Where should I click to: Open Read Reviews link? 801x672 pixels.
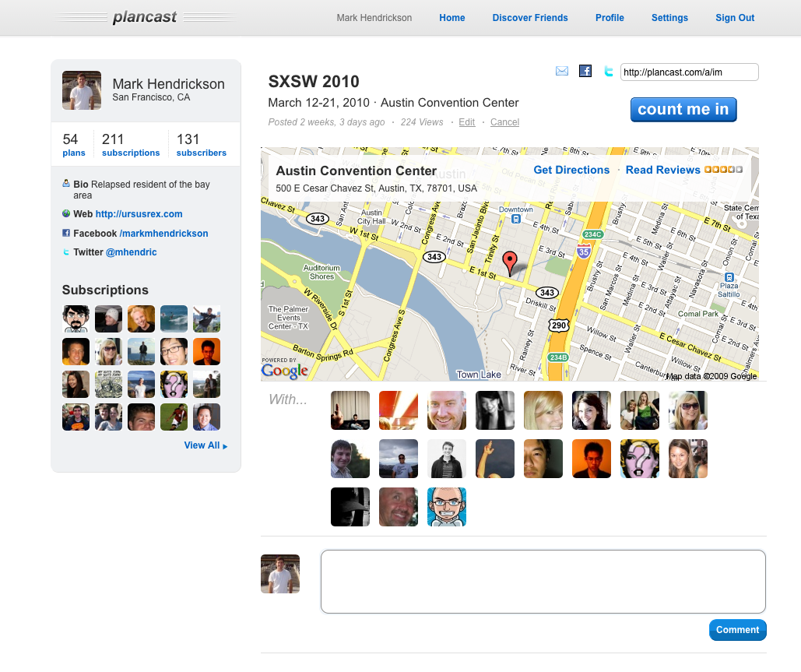(662, 170)
